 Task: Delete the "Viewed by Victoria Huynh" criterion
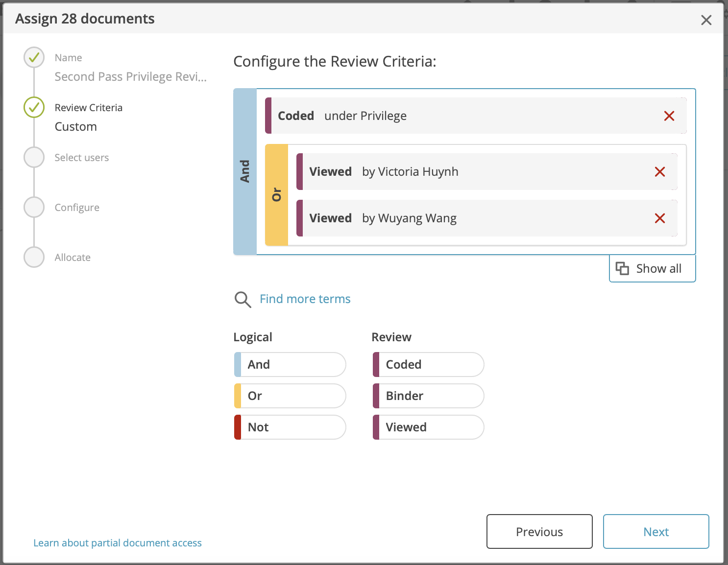pos(660,171)
